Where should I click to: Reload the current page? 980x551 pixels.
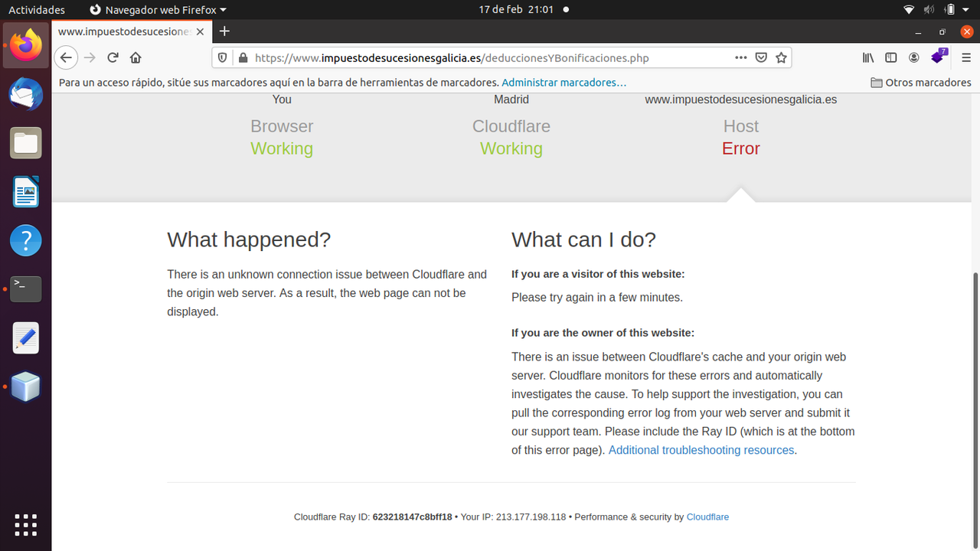113,57
